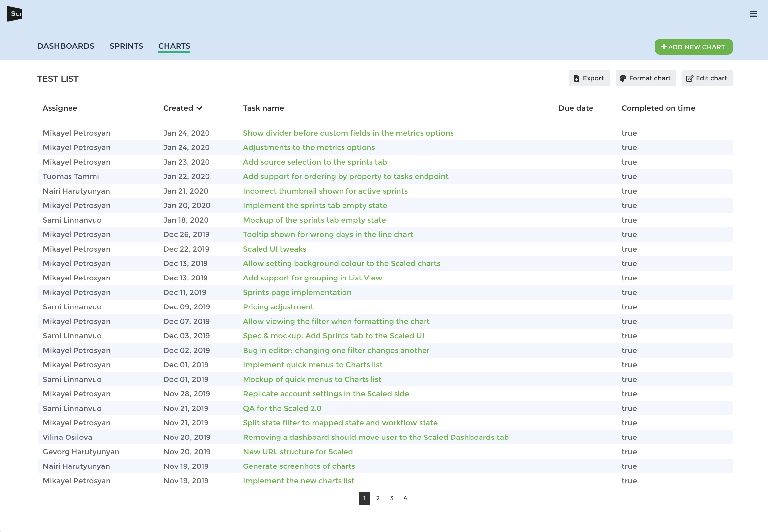
Task: Click the Export file icon
Action: (577, 78)
